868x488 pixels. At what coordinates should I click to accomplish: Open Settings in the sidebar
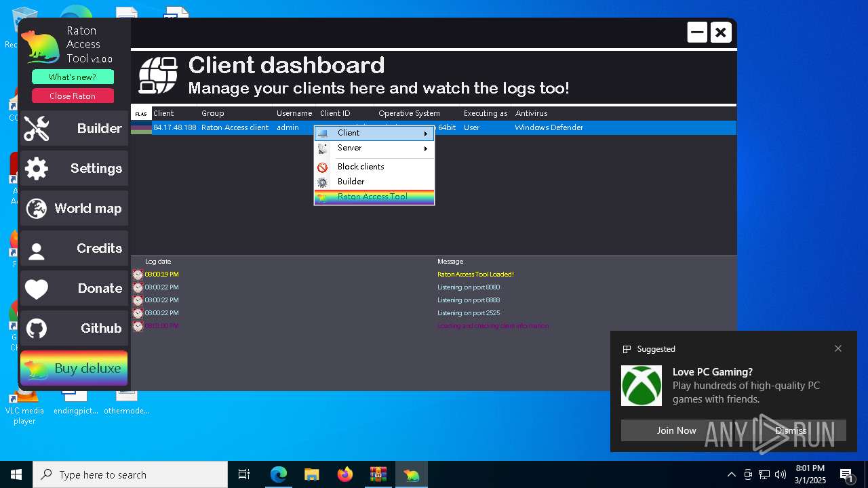click(74, 168)
